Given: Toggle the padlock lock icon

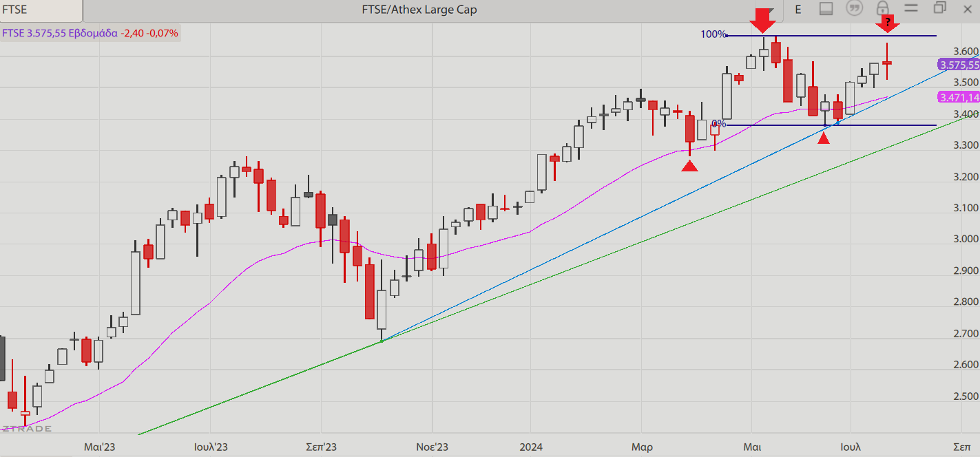Looking at the screenshot, I should tap(882, 8).
